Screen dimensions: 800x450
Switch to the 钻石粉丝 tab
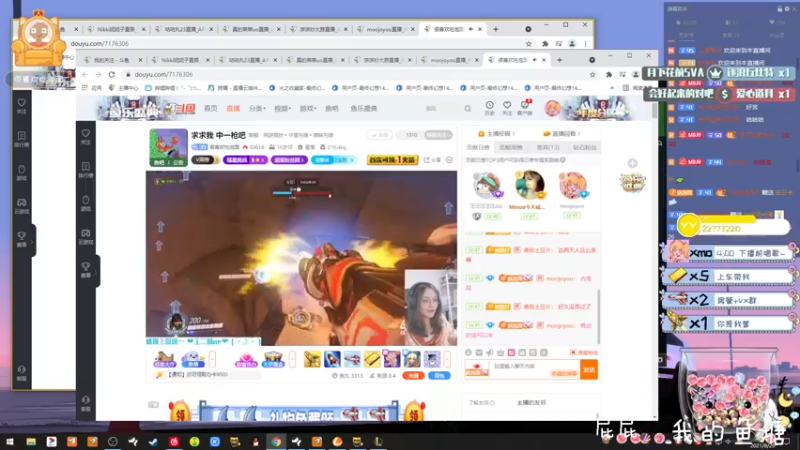coord(585,147)
